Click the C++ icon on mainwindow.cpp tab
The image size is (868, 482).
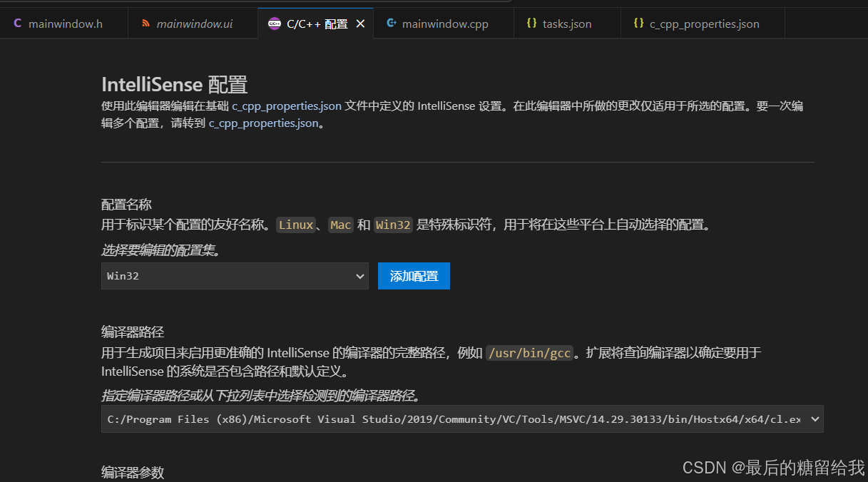[391, 24]
